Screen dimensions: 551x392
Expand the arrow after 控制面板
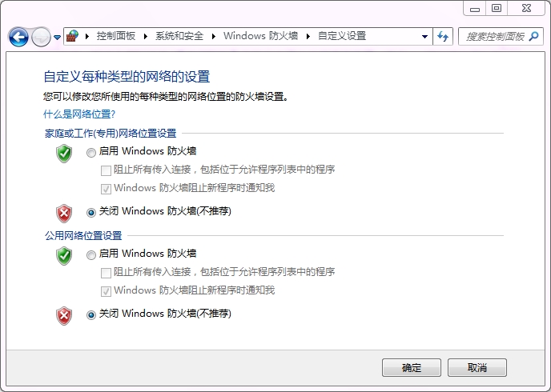click(146, 36)
